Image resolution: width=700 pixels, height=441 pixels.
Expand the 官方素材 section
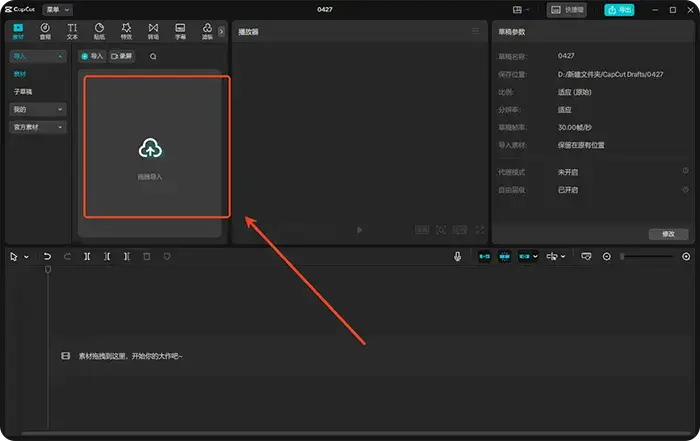pos(38,127)
